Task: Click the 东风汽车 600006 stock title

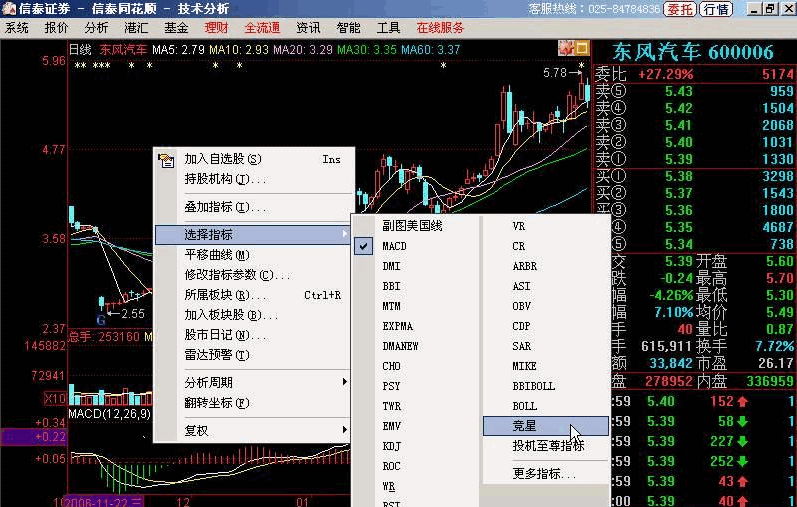Action: [692, 52]
